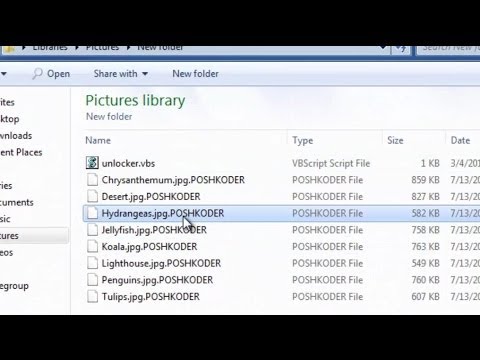
Task: Open Videos library in the navigation pane
Action: [7, 252]
